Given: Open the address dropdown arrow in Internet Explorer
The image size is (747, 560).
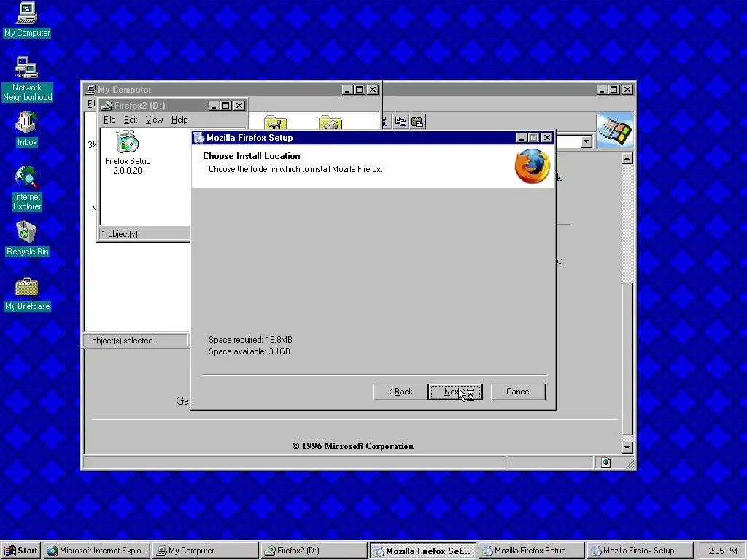Looking at the screenshot, I should pyautogui.click(x=587, y=141).
